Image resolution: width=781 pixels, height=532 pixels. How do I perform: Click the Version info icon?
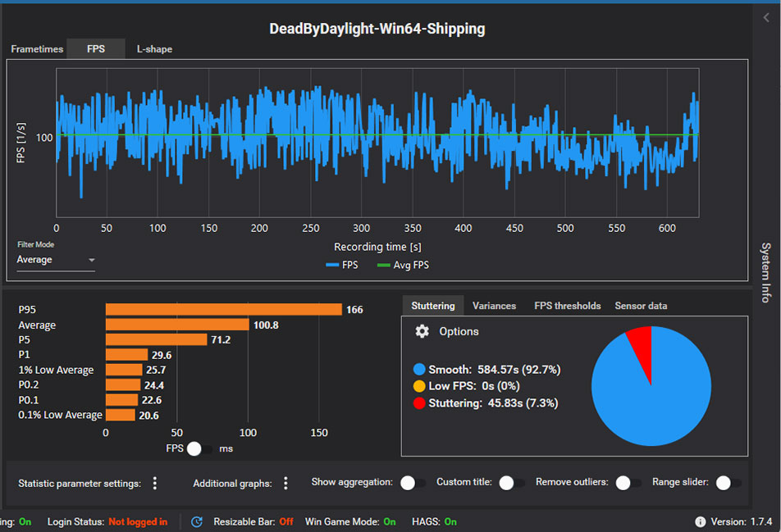pyautogui.click(x=700, y=521)
